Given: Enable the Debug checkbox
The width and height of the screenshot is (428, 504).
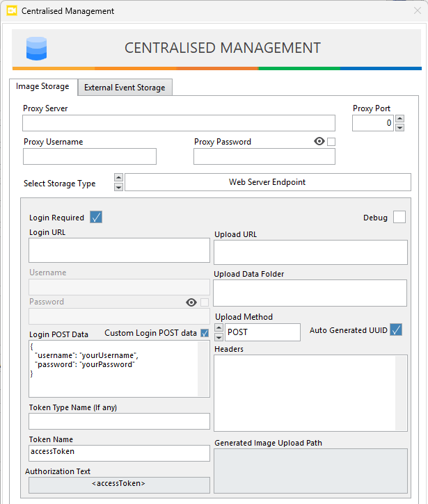Looking at the screenshot, I should 399,218.
